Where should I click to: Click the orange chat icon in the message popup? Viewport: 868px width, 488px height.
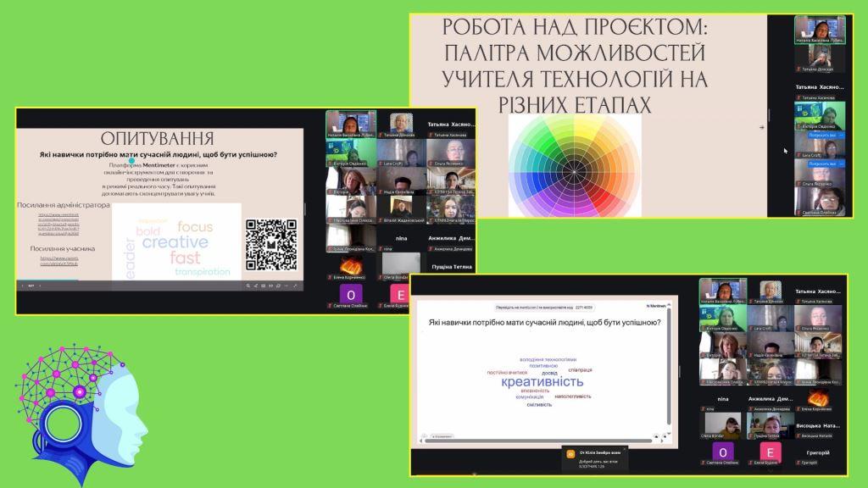click(x=571, y=454)
